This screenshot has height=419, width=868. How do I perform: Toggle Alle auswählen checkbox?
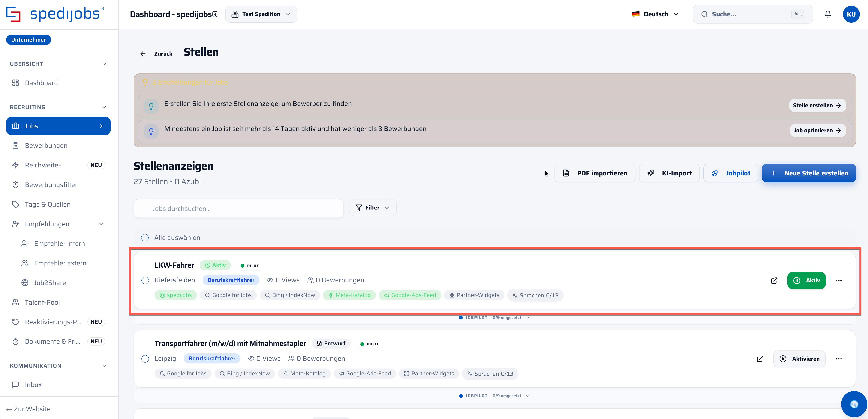pos(145,238)
